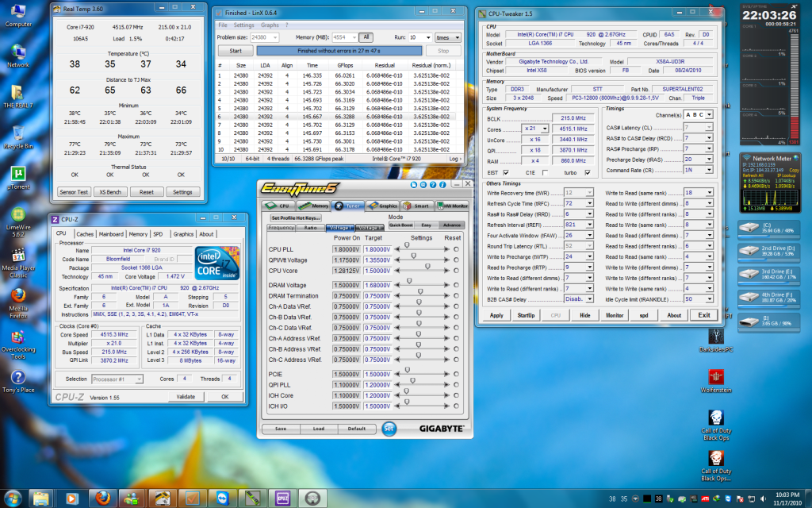Screen dimensions: 812x508
Task: Toggle the turbo checkbox in CPU-Tweaker
Action: click(588, 172)
